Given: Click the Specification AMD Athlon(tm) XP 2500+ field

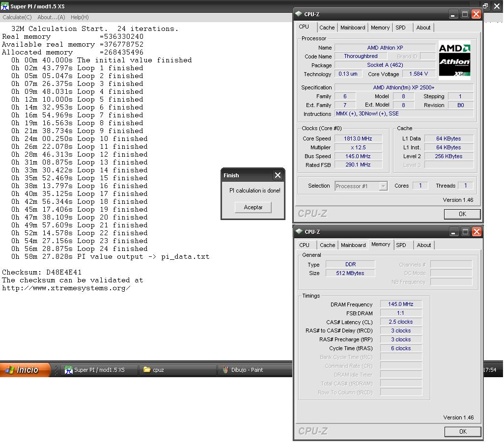Looking at the screenshot, I should pyautogui.click(x=404, y=87).
